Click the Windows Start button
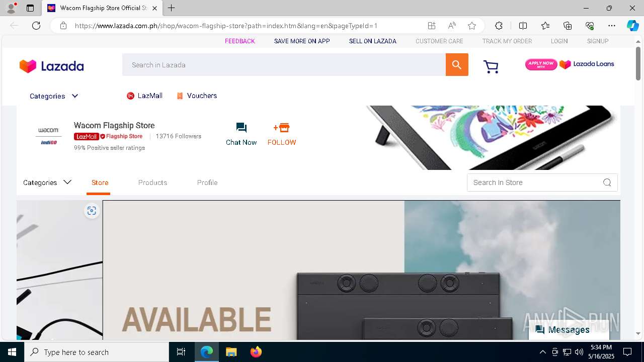The image size is (644, 362). pyautogui.click(x=12, y=352)
